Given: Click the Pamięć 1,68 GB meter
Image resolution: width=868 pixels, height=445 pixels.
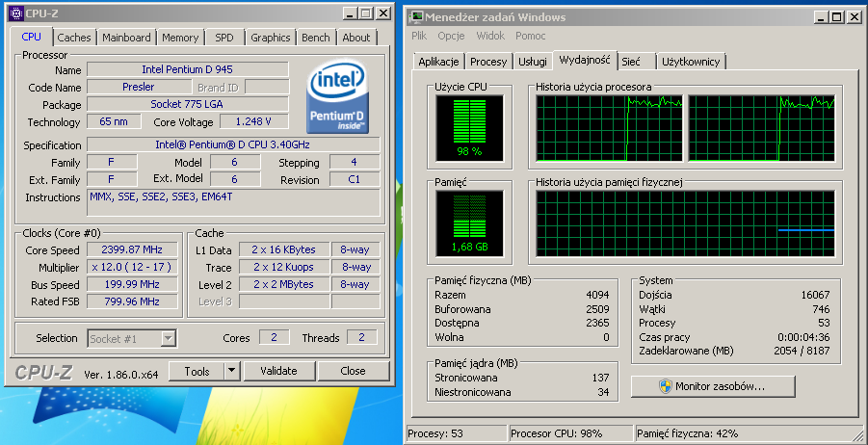Looking at the screenshot, I should coord(469,223).
